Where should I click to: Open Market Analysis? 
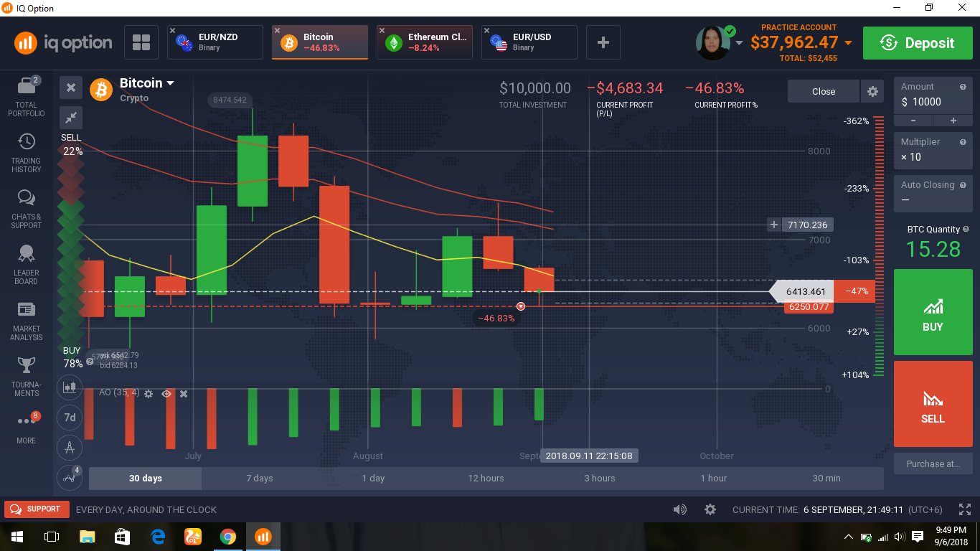click(27, 321)
